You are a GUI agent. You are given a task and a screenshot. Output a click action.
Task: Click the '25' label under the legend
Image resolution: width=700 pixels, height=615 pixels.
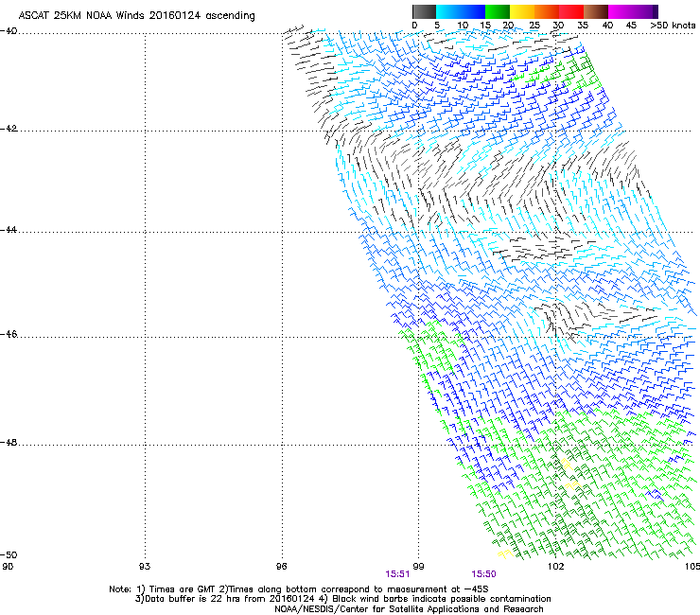[534, 26]
